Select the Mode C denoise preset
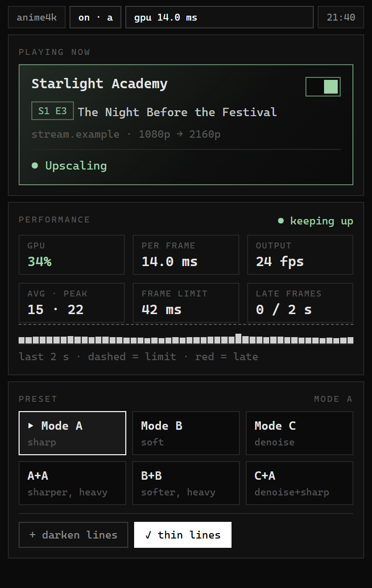The image size is (372, 588). coord(300,433)
